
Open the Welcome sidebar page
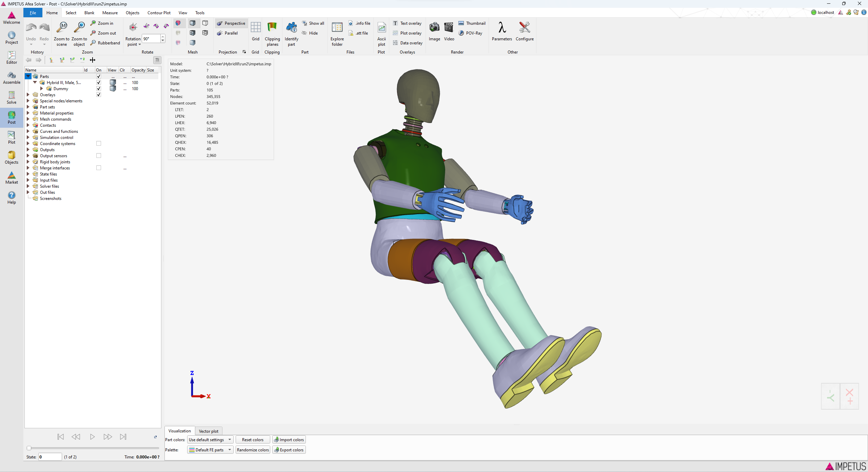[x=12, y=18]
